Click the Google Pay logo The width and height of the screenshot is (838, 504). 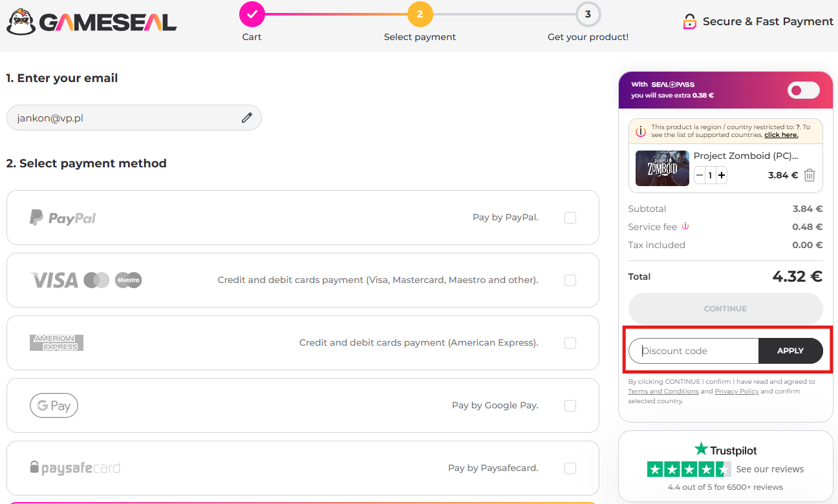point(54,406)
